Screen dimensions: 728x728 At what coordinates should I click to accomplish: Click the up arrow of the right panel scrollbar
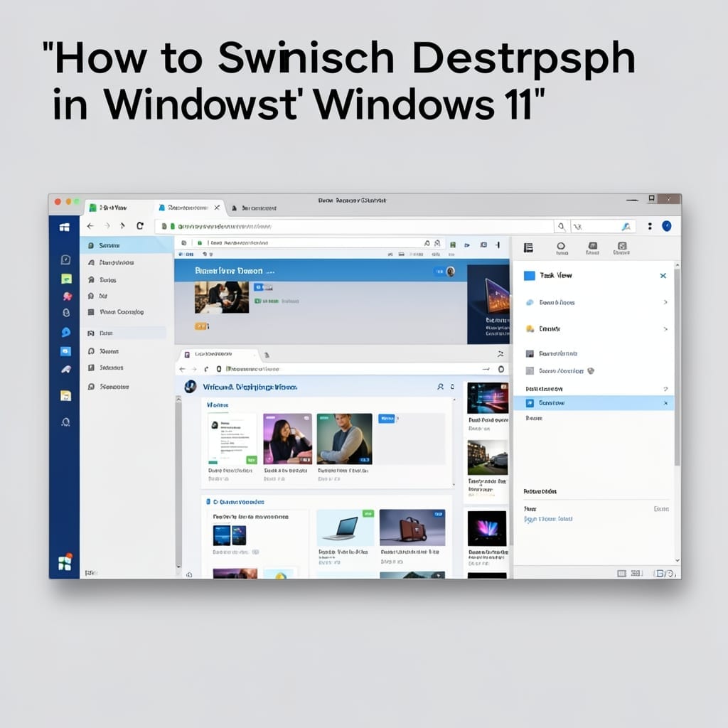coord(678,265)
